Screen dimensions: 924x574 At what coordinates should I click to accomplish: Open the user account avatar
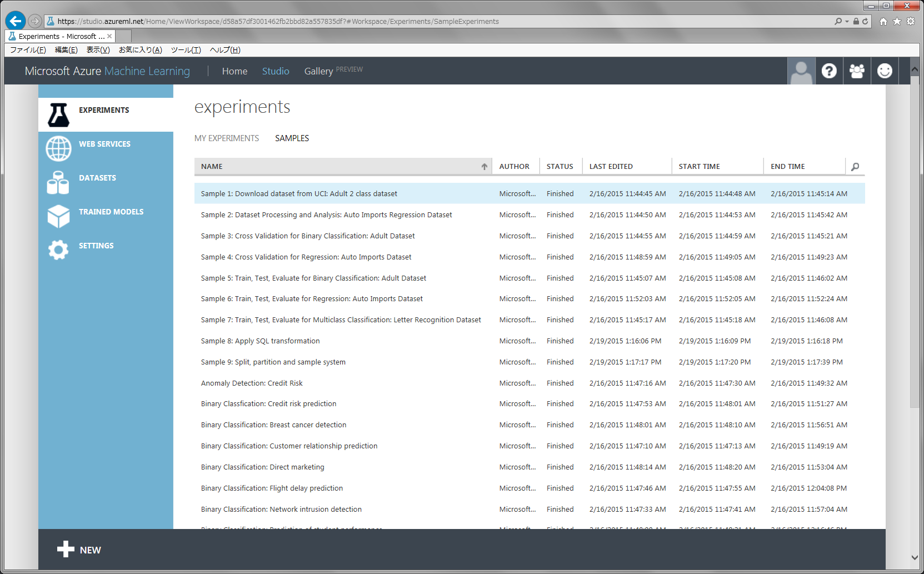pyautogui.click(x=801, y=71)
